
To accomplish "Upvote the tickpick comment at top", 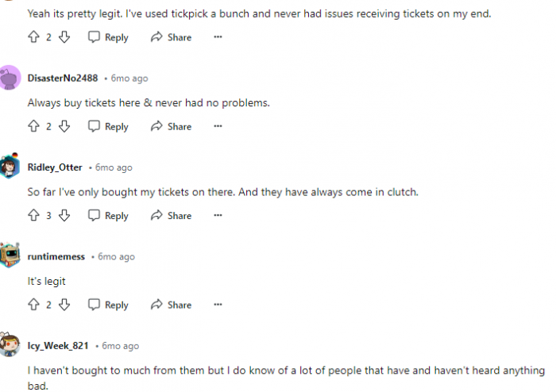I will (x=33, y=37).
